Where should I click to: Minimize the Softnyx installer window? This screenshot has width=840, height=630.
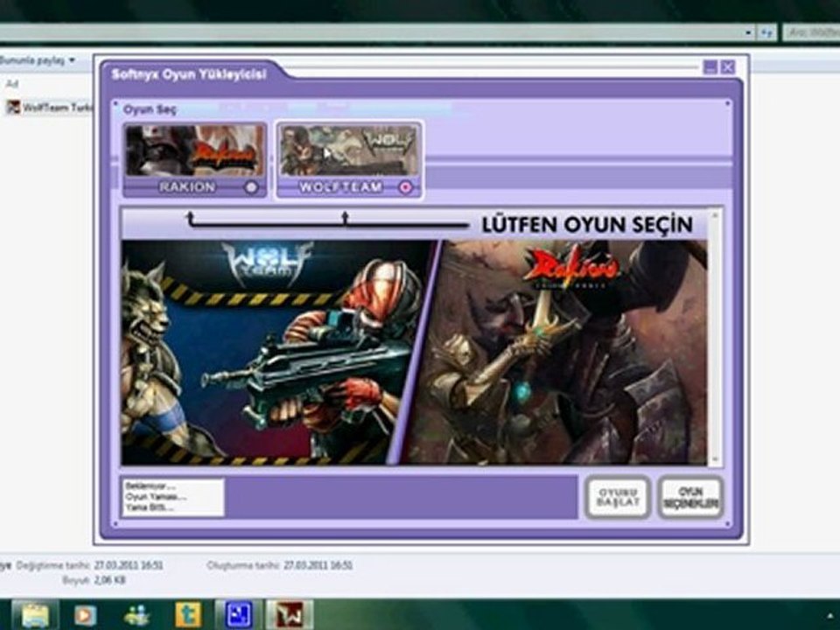point(710,67)
